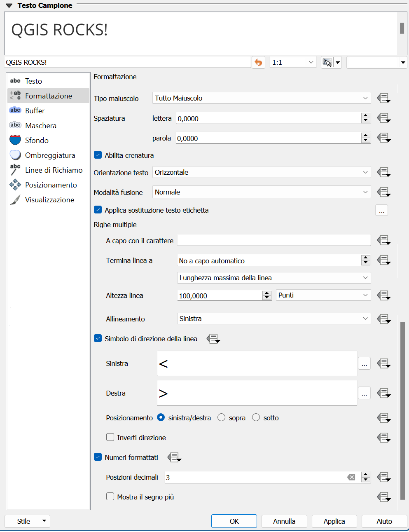Screen dimensions: 409x532
Task: Click the preview background cursor icon button
Action: (327, 62)
